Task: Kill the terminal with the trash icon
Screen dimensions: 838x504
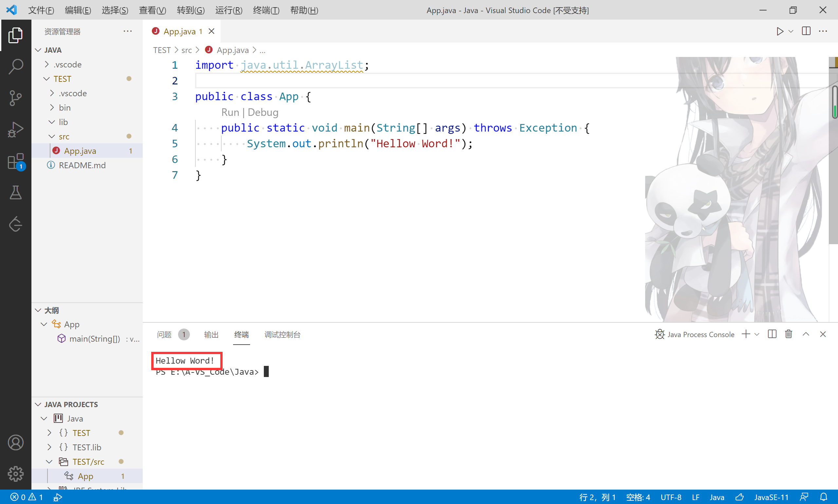Action: coord(788,334)
